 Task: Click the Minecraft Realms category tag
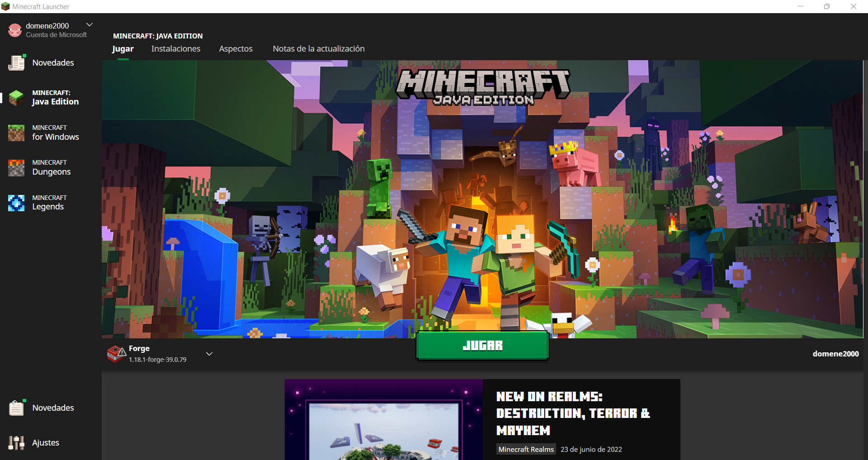(x=526, y=449)
